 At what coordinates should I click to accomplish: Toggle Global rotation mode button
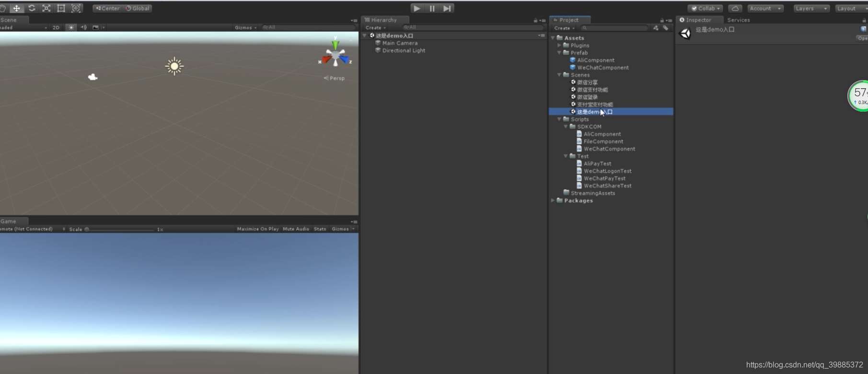click(138, 8)
